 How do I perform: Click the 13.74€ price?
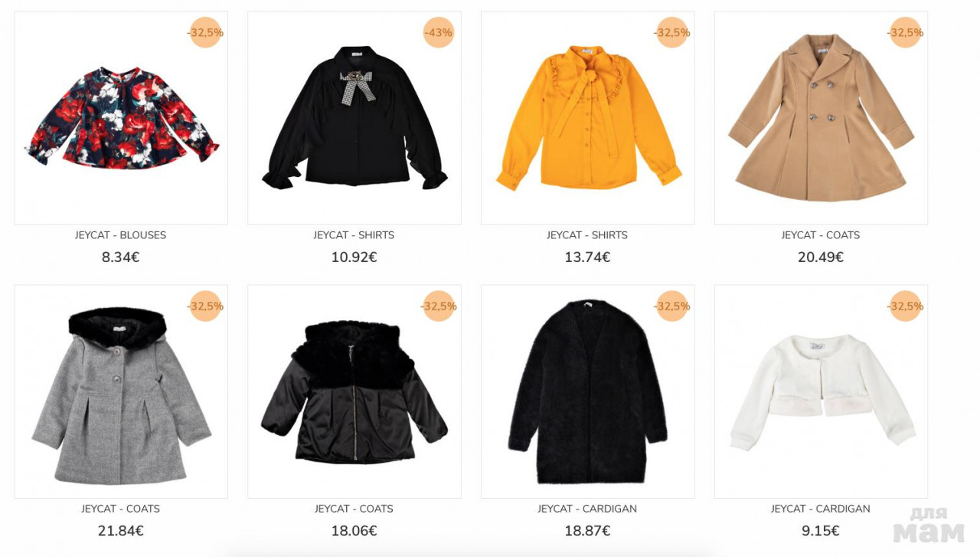[x=587, y=257]
